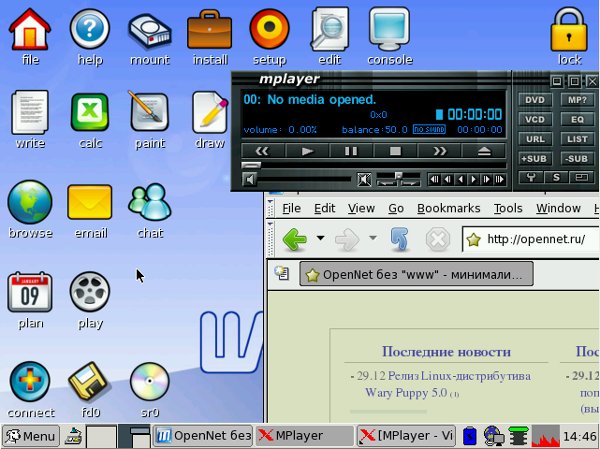Open the plan calendar icon
Screen dimensions: 600x449
pos(30,292)
